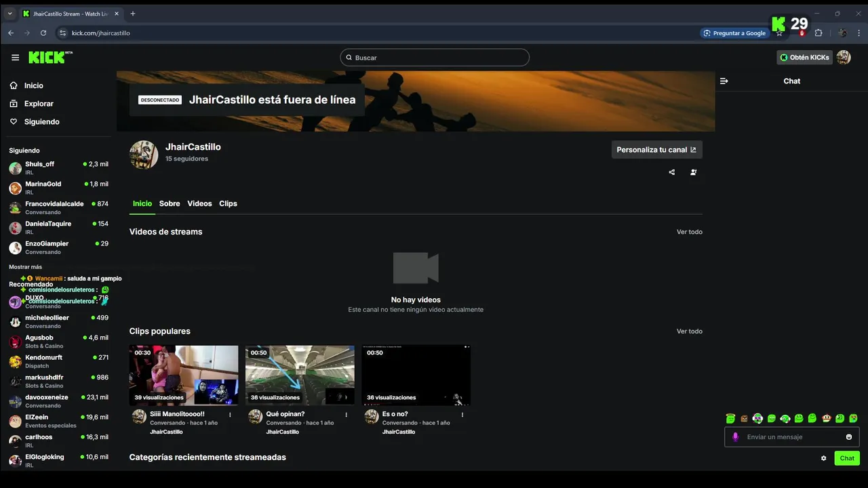Select the brown angry box emote

(x=744, y=419)
